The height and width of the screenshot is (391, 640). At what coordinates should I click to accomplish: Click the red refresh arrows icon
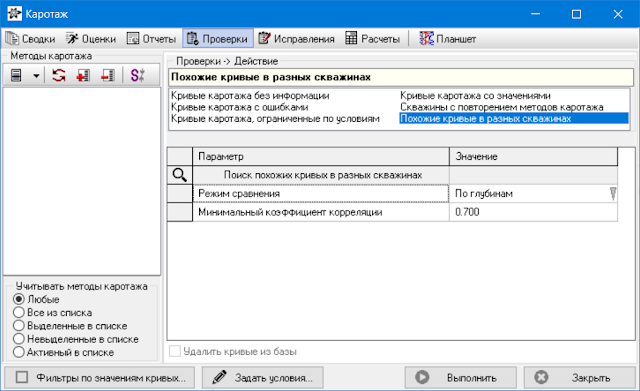pyautogui.click(x=59, y=76)
